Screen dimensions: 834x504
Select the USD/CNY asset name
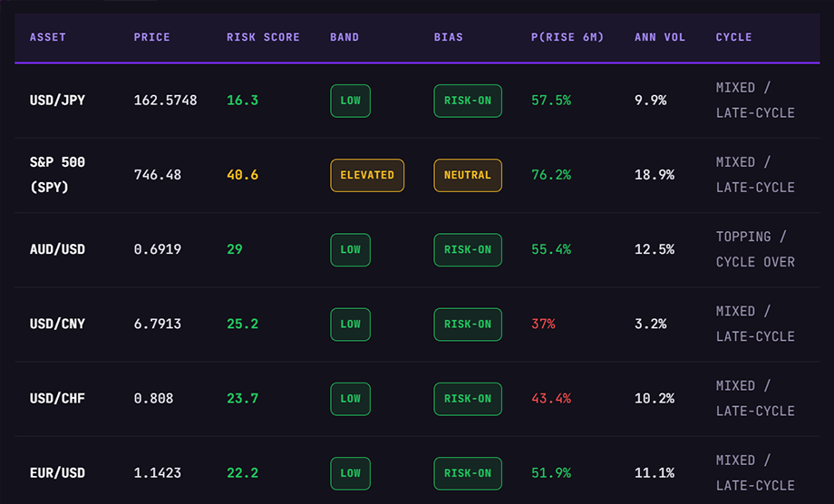(x=57, y=324)
